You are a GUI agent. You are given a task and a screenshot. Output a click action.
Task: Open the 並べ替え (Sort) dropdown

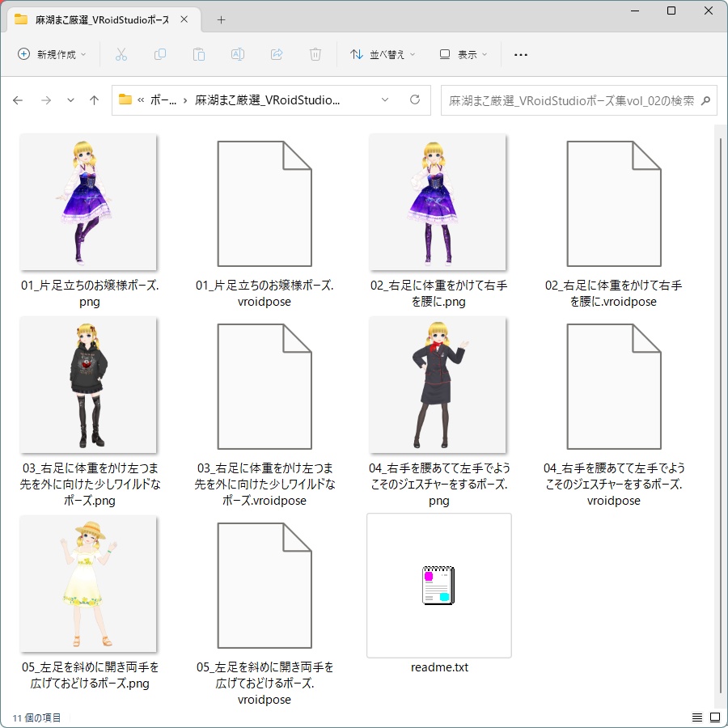pyautogui.click(x=380, y=54)
